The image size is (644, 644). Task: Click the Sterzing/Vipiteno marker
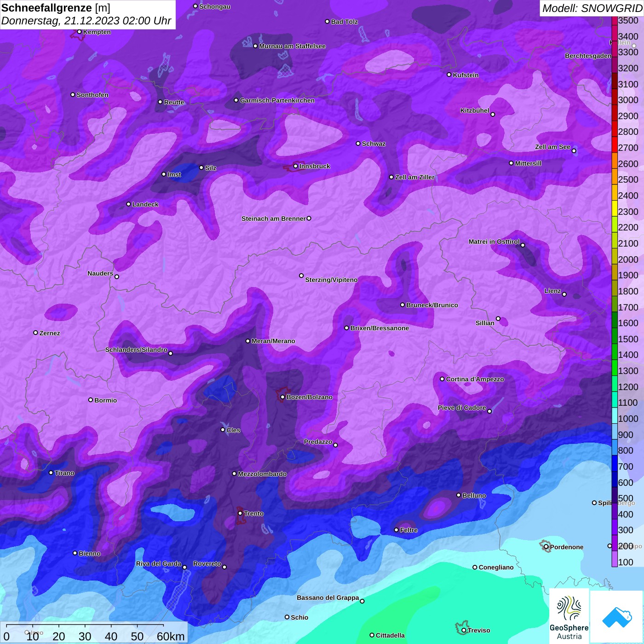301,276
